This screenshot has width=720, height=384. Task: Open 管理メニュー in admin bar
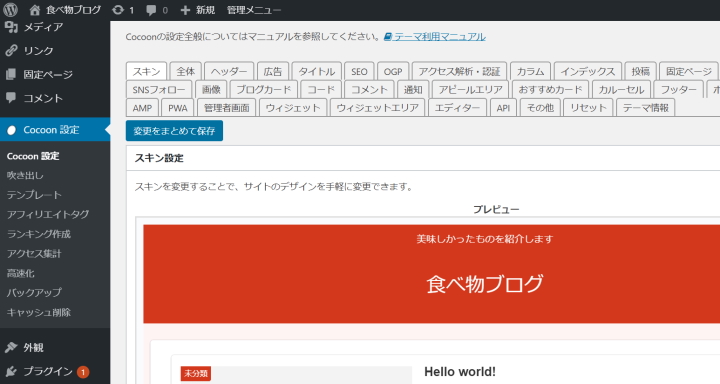point(253,10)
